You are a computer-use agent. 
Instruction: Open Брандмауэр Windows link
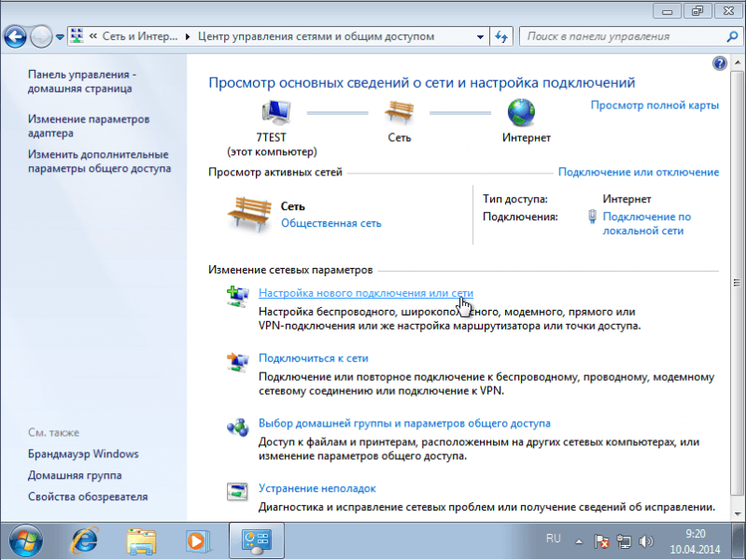tap(83, 454)
